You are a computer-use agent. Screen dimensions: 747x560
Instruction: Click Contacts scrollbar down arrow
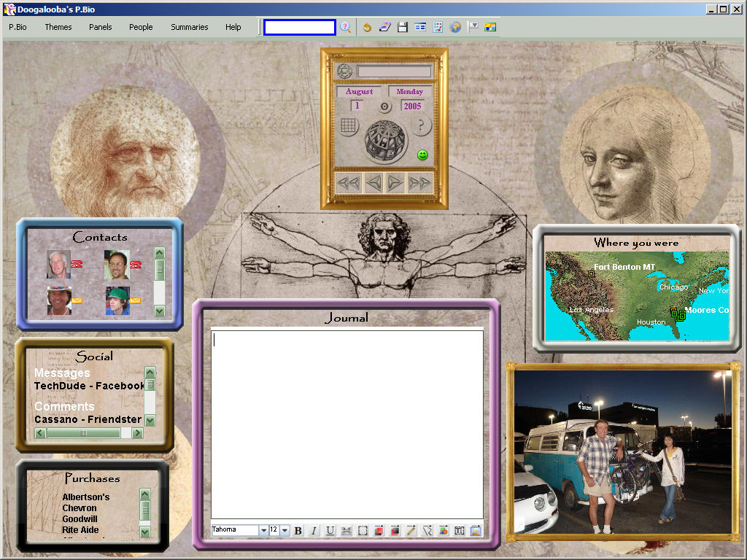(160, 311)
